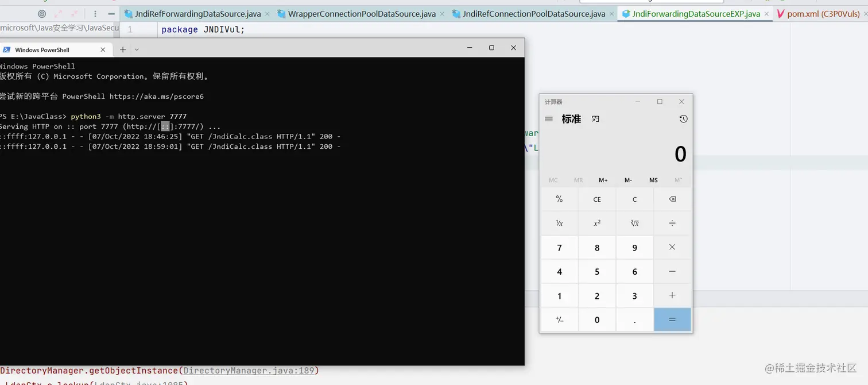Toggle Calculator keep-on-top icon
The image size is (868, 385).
[595, 119]
